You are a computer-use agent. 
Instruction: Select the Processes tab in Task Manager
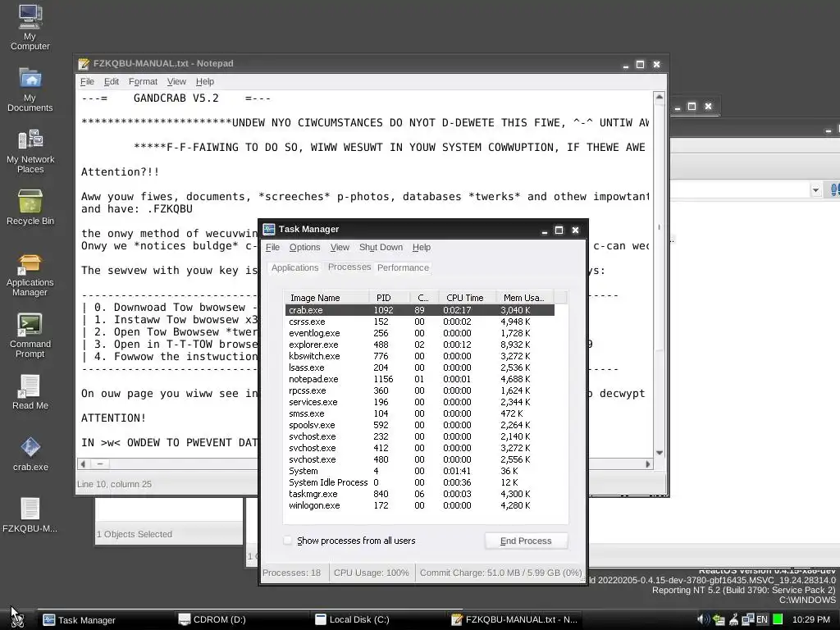pyautogui.click(x=349, y=267)
